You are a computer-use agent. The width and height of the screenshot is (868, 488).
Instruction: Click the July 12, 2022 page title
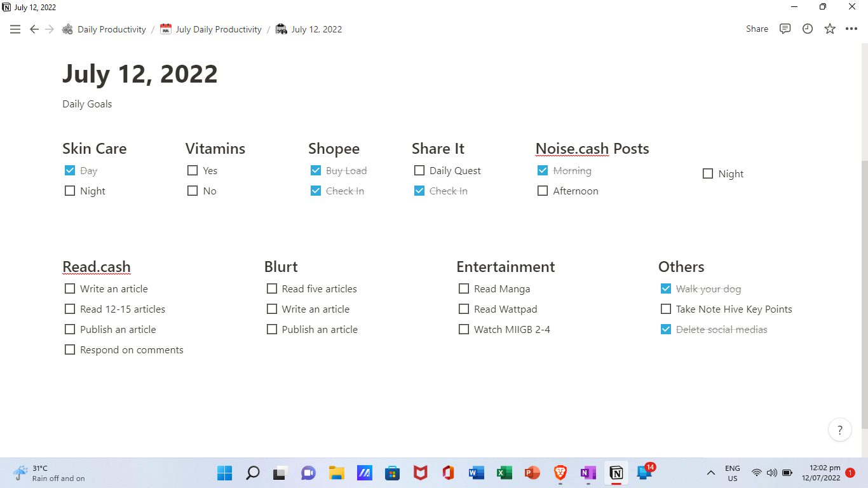point(140,74)
